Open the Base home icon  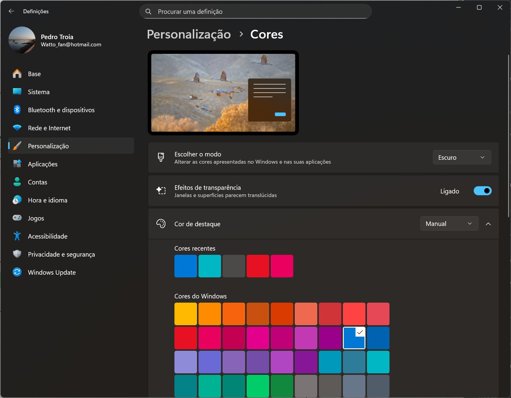click(x=17, y=74)
